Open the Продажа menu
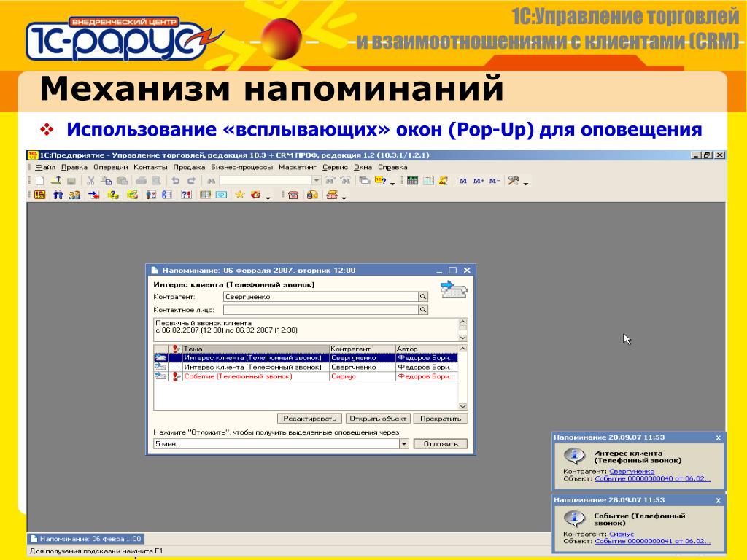The height and width of the screenshot is (560, 747). [189, 167]
